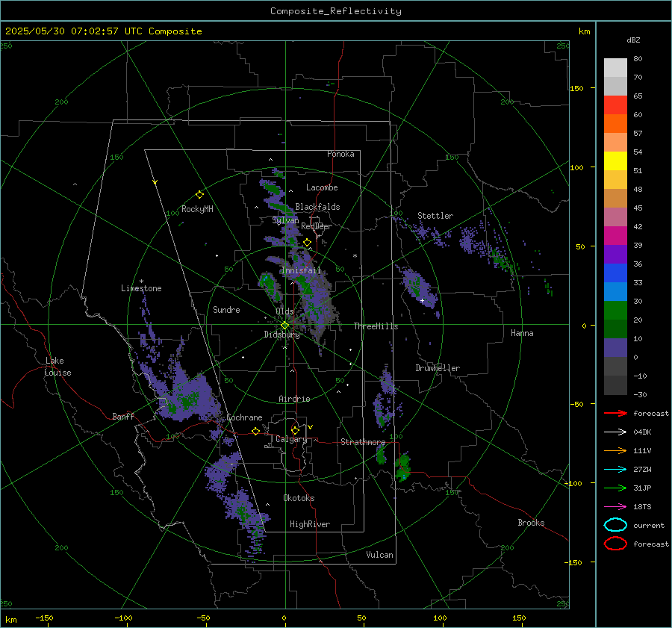The width and height of the screenshot is (672, 628).
Task: Click the white plus marker west of Hanna
Action: pos(422,301)
